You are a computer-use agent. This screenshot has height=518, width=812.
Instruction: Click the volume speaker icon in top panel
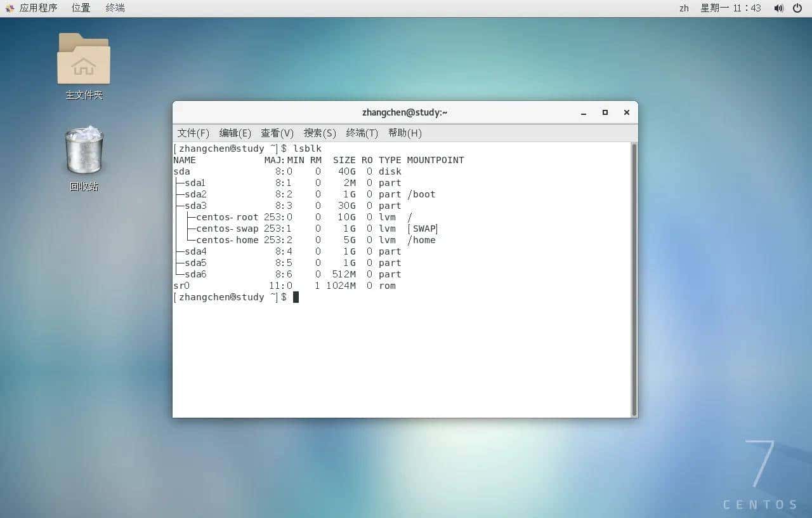tap(778, 8)
